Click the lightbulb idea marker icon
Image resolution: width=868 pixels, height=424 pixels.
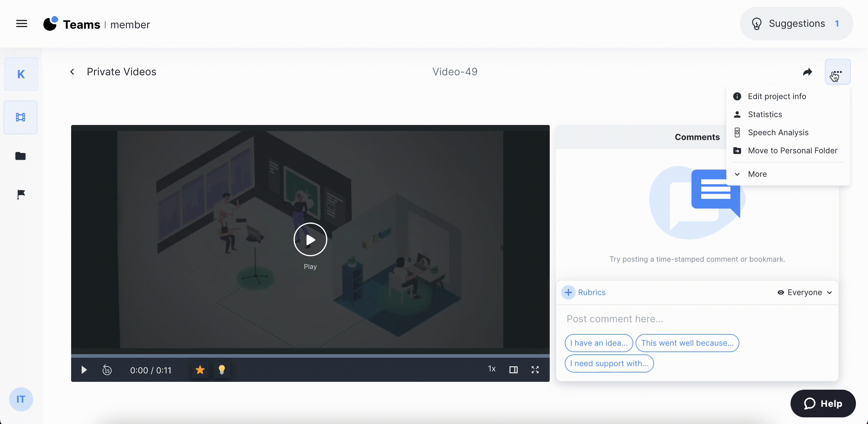[222, 370]
